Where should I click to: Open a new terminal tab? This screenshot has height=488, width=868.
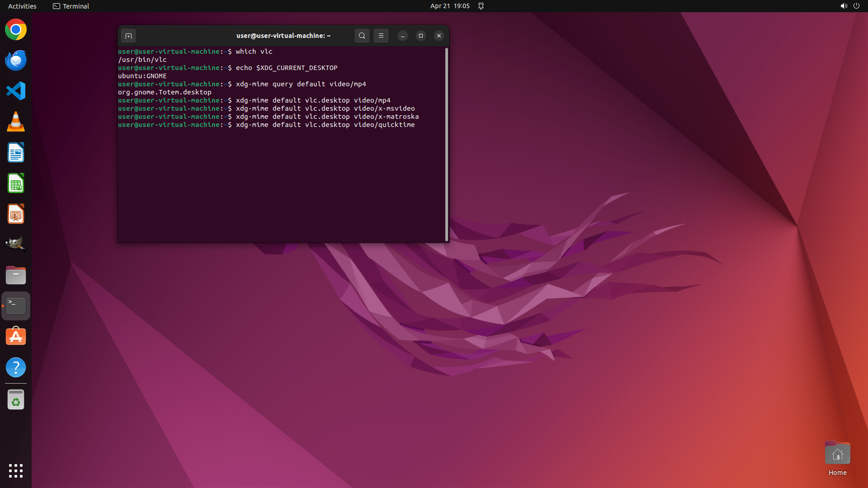[x=128, y=36]
